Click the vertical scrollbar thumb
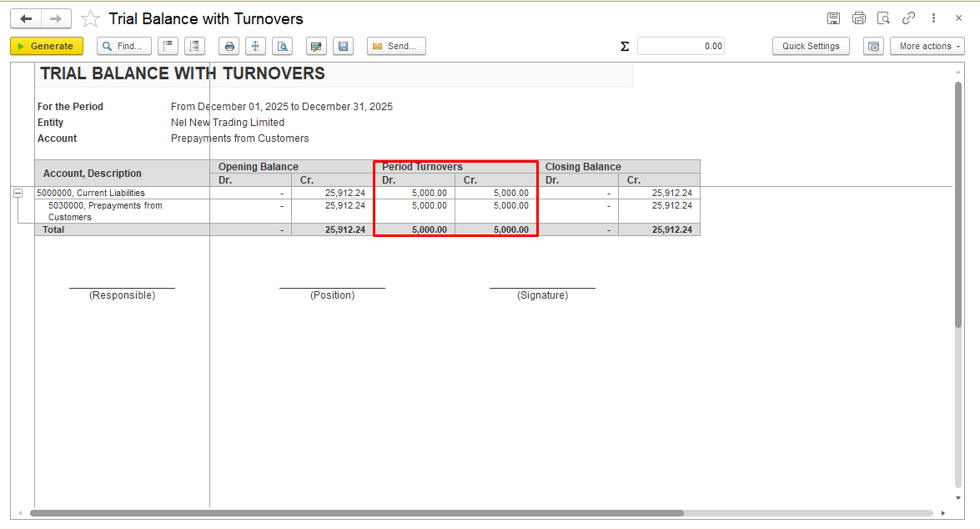This screenshot has height=529, width=980. click(958, 204)
